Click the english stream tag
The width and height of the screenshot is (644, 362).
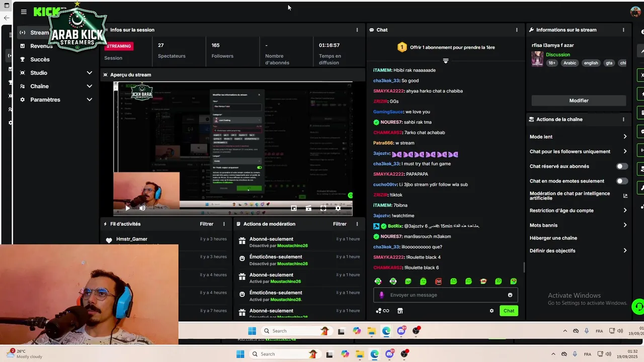pyautogui.click(x=591, y=63)
